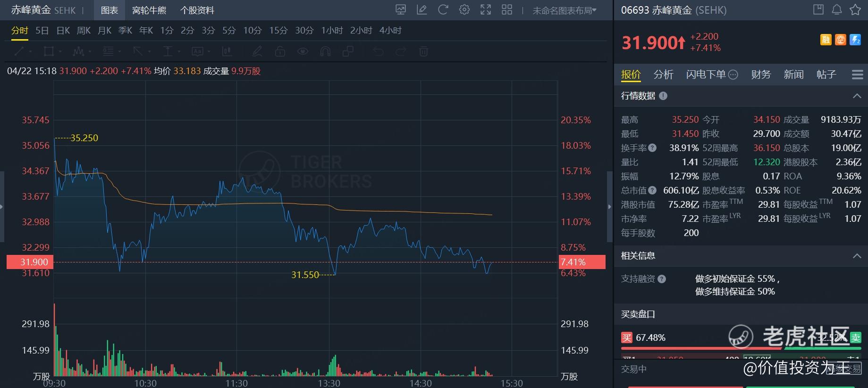Click the help icon beside 支持融资

pyautogui.click(x=662, y=279)
